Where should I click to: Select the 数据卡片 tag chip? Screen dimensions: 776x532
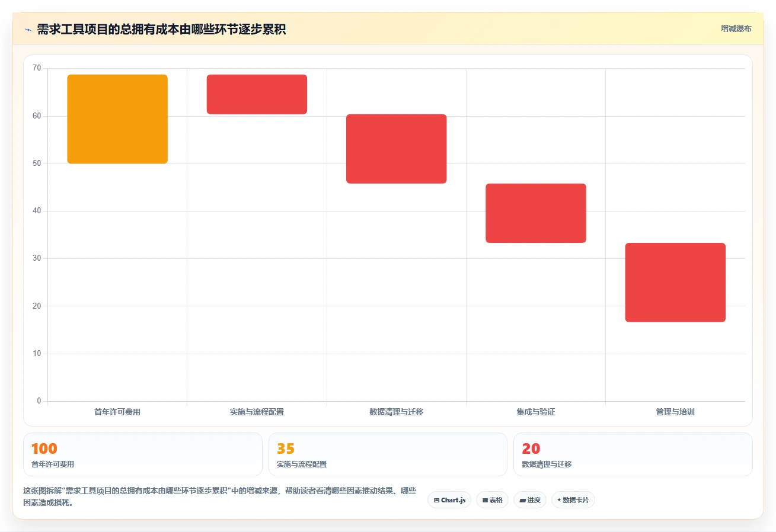[573, 500]
